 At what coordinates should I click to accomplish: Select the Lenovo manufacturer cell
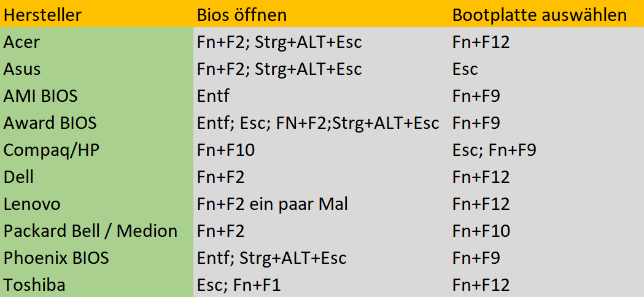point(32,204)
